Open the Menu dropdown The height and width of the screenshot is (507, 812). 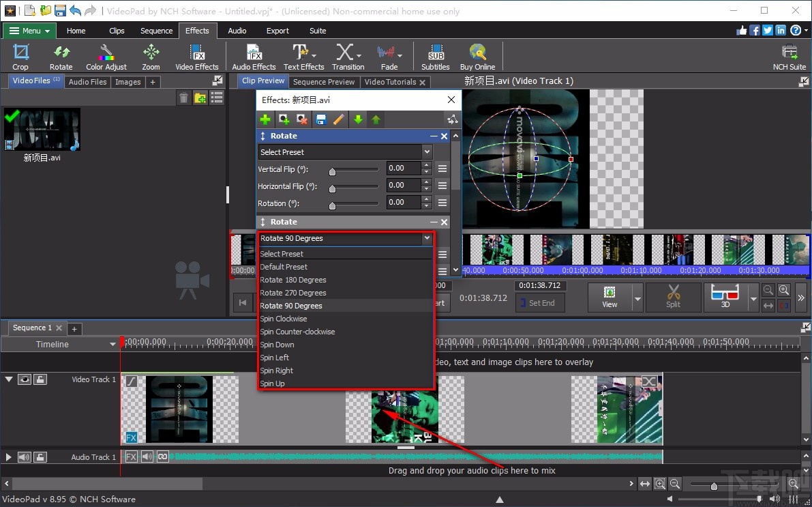[x=29, y=30]
